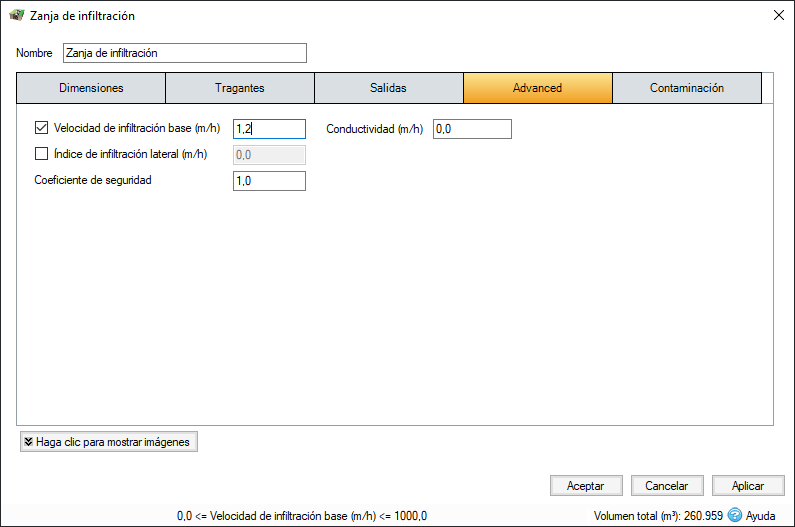Click the Coeficiente de seguridad label
The width and height of the screenshot is (795, 527).
point(93,180)
